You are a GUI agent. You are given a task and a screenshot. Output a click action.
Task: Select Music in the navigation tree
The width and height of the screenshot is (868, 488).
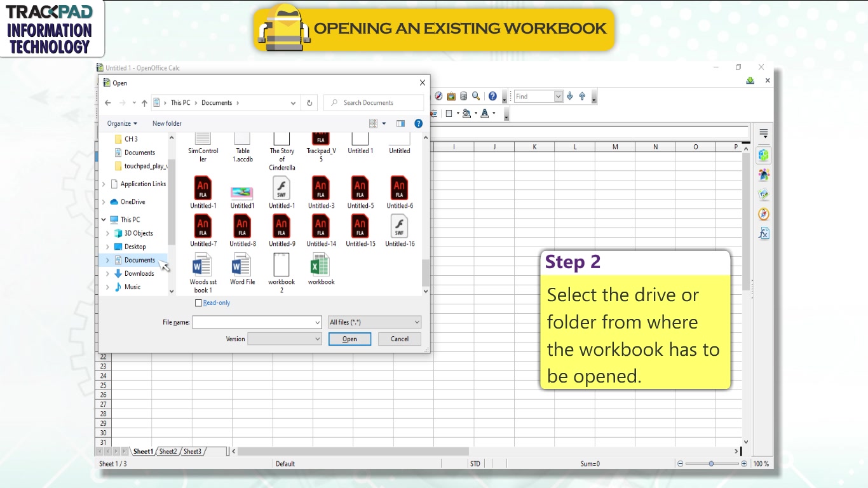point(132,287)
